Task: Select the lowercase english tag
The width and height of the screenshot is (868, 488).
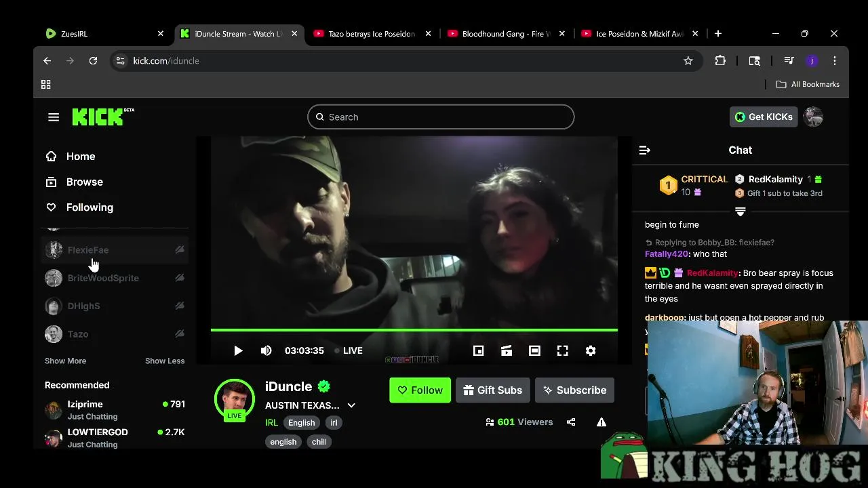Action: tap(283, 442)
